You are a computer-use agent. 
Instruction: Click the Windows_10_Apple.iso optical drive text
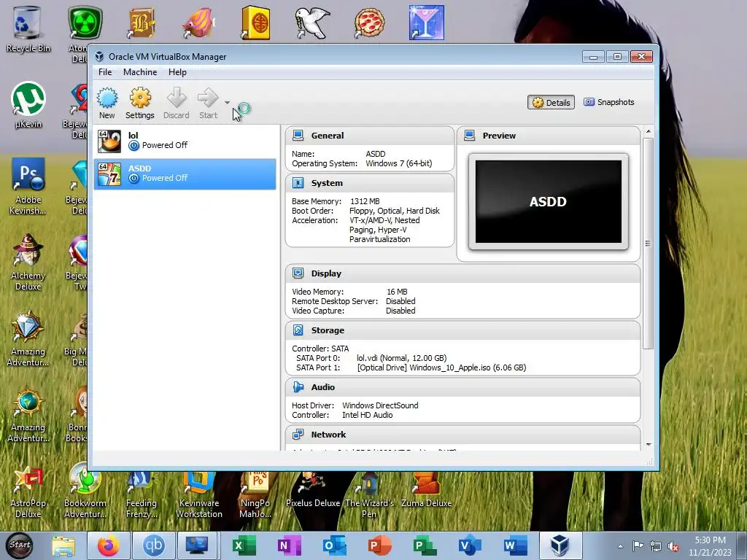(441, 367)
